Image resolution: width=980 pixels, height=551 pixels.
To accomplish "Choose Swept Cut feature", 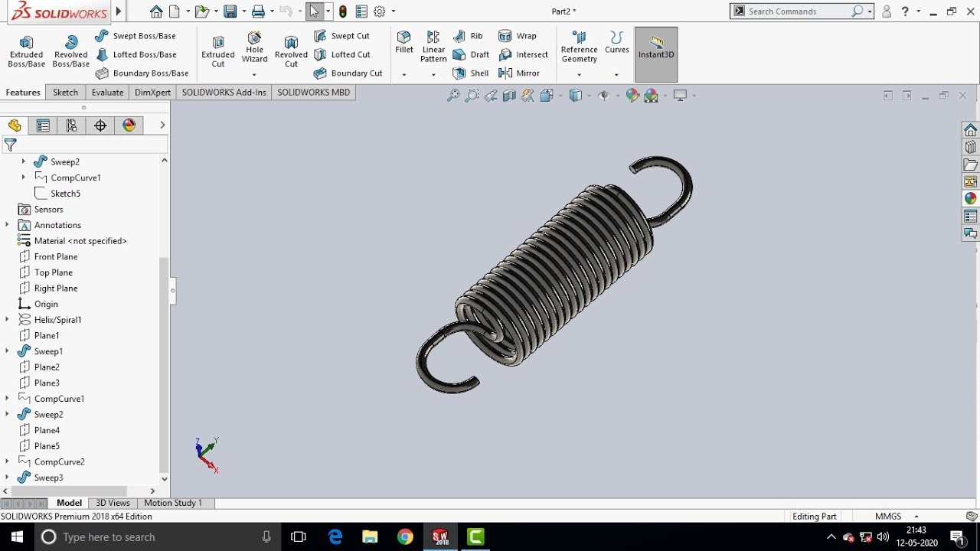I will [341, 36].
